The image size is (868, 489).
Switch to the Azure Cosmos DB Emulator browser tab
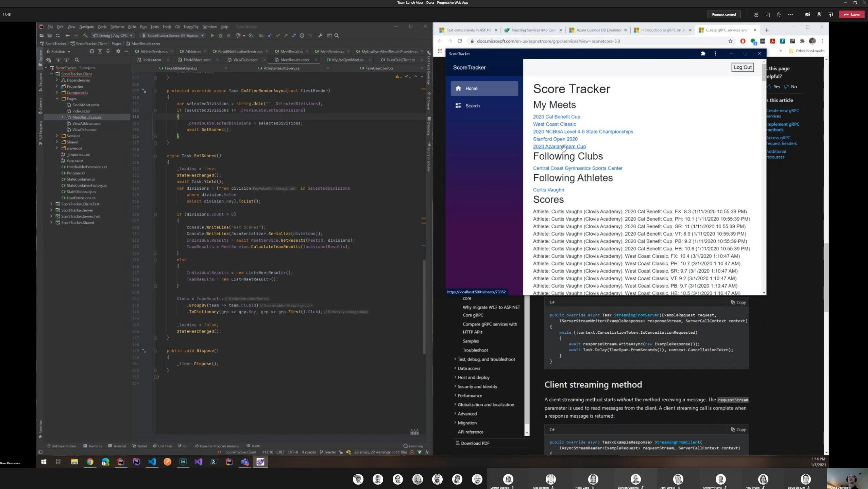597,30
